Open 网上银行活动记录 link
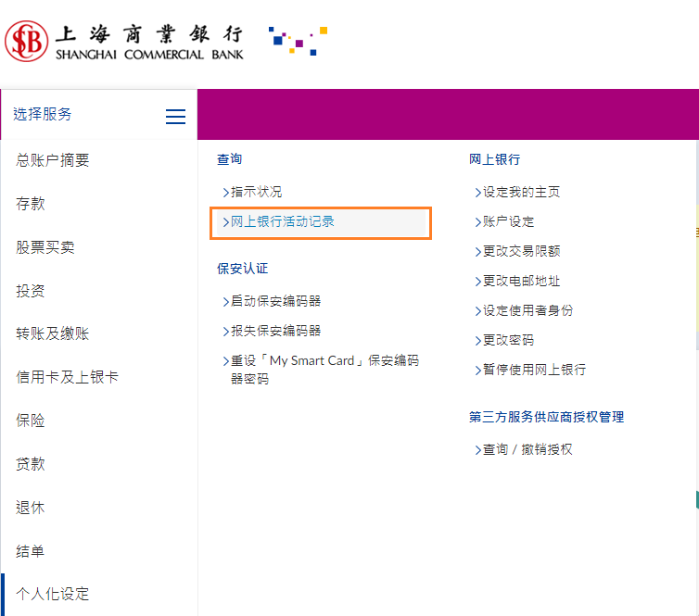The width and height of the screenshot is (699, 616). [x=282, y=221]
